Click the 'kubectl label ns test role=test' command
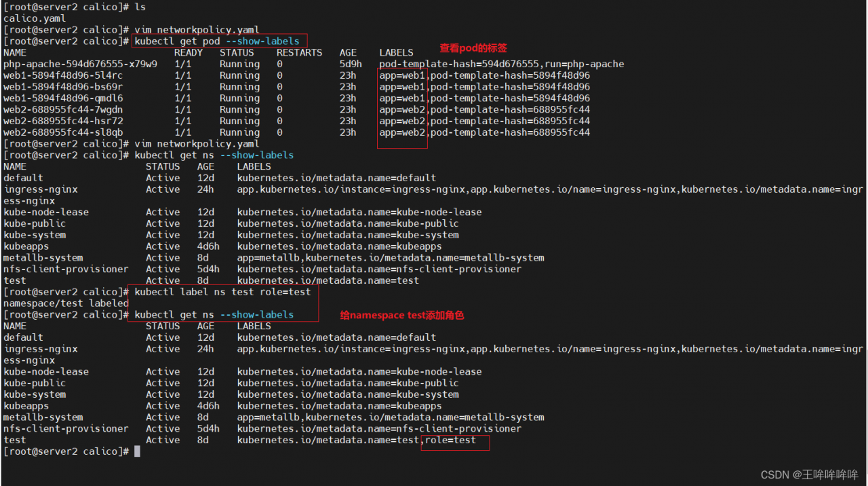The height and width of the screenshot is (486, 868). [222, 292]
